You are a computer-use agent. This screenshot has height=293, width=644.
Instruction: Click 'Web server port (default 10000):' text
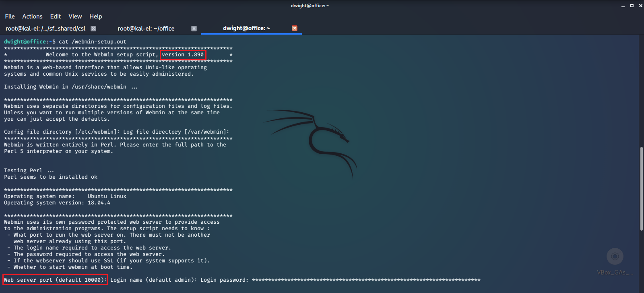(56, 280)
